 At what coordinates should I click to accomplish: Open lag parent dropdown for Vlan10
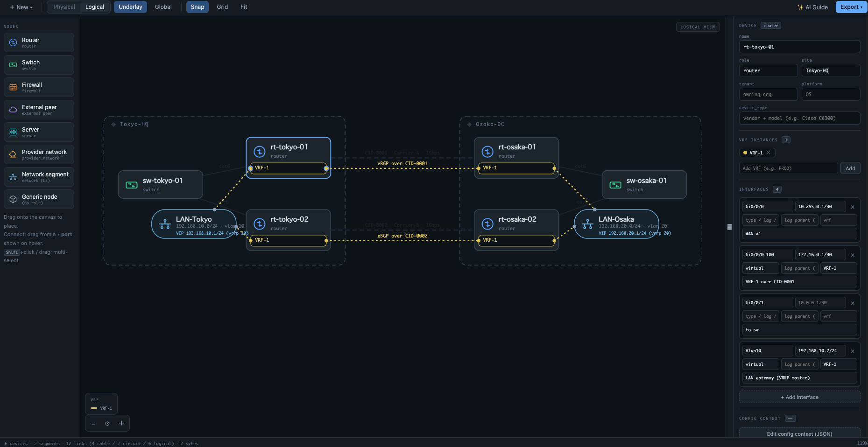pyautogui.click(x=800, y=364)
